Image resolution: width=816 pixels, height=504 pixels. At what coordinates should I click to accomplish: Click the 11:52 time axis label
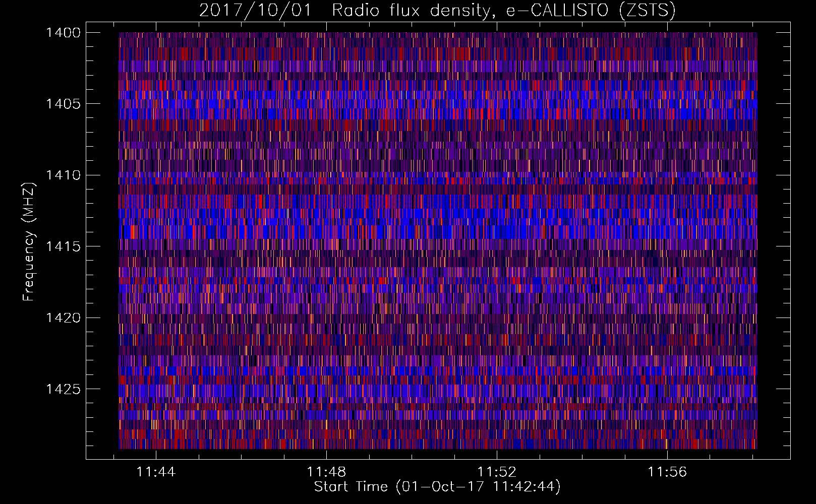[x=497, y=472]
